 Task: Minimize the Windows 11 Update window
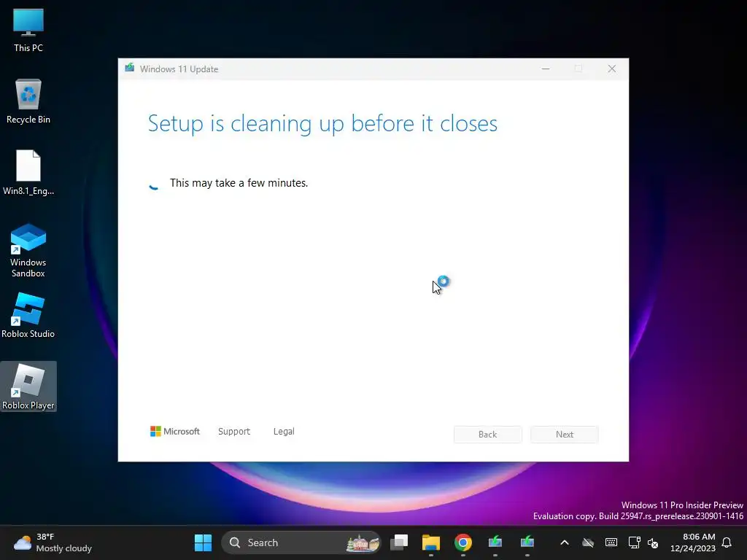(546, 69)
